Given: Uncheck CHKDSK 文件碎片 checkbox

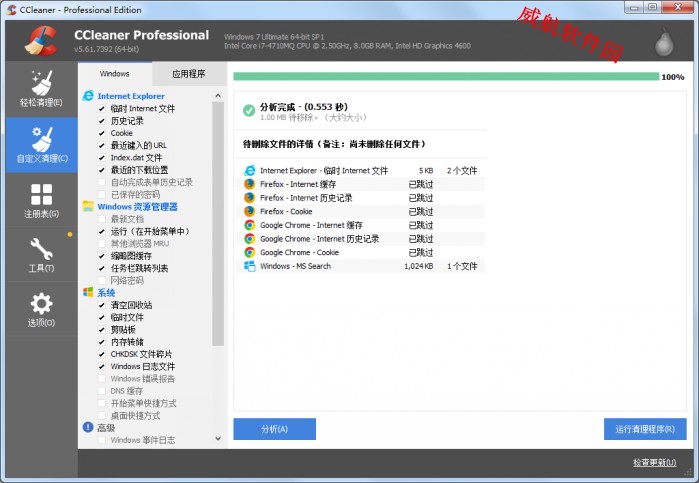Looking at the screenshot, I should 102,354.
